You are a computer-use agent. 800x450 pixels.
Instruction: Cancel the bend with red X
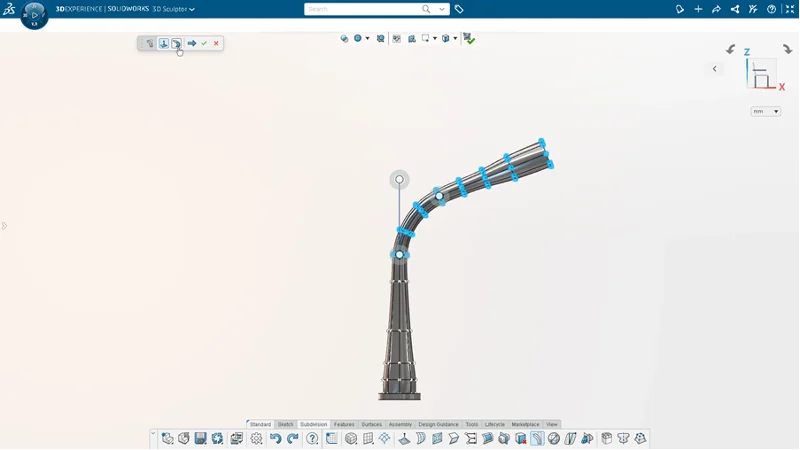tap(216, 43)
